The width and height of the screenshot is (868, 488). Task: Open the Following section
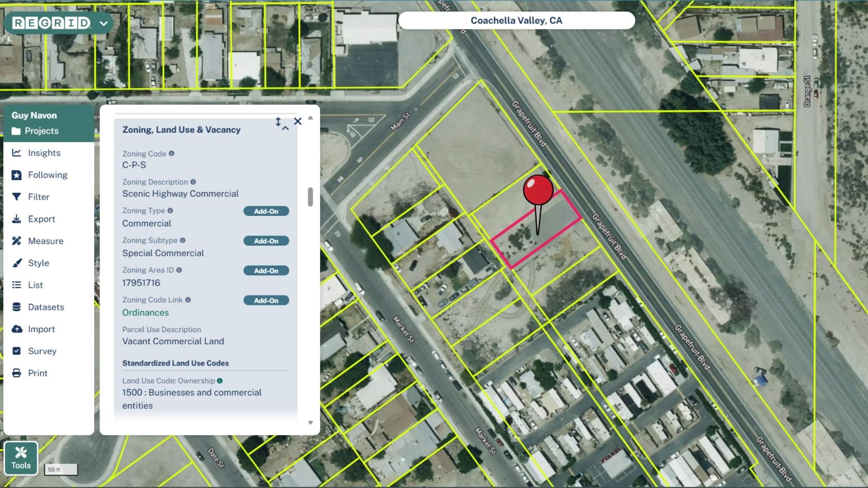47,175
